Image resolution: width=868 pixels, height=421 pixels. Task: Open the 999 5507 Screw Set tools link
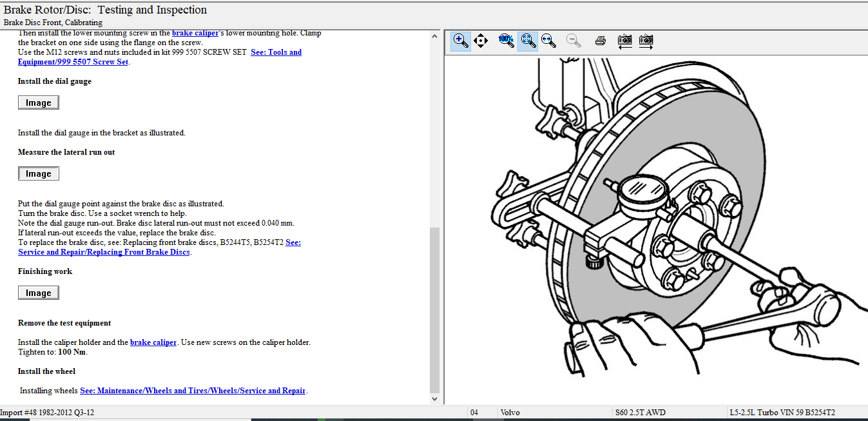click(73, 62)
